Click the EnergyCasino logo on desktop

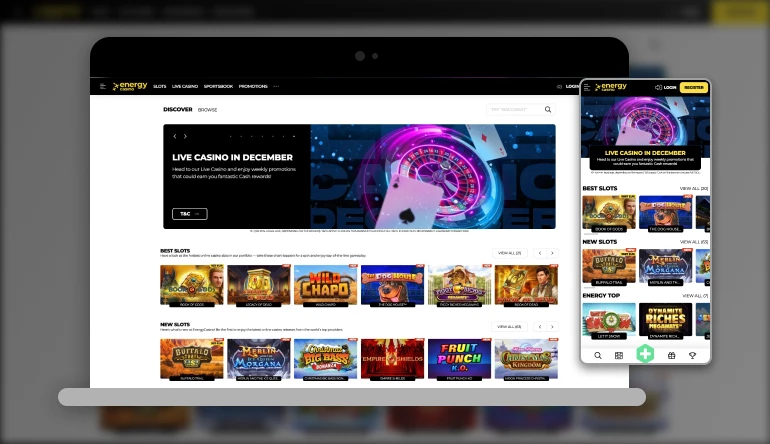tap(129, 87)
